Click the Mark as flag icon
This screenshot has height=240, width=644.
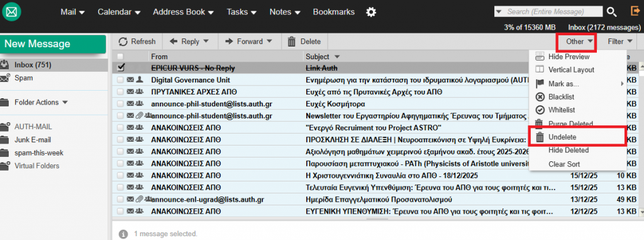(540, 84)
